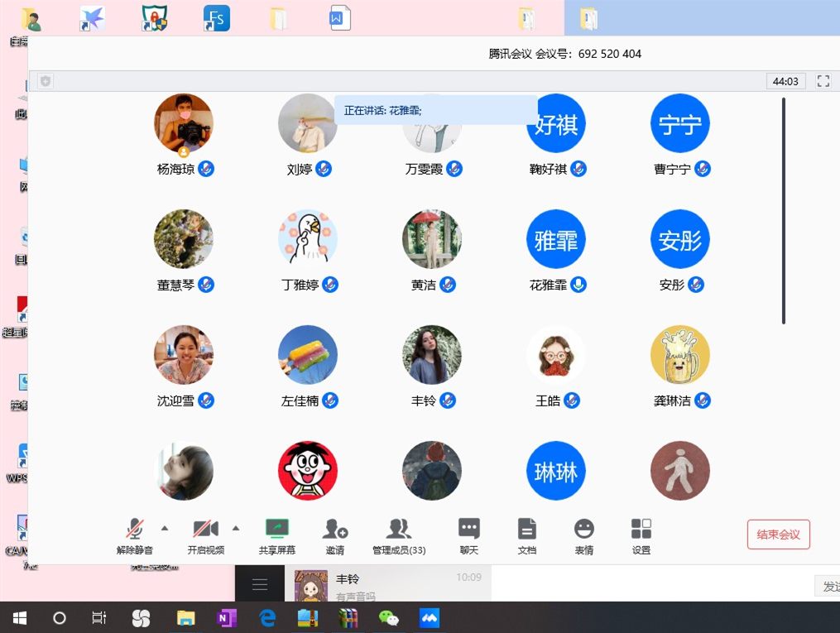Image resolution: width=840 pixels, height=633 pixels.
Task: Click the Share Screen (共享屏幕) icon
Action: point(276,530)
